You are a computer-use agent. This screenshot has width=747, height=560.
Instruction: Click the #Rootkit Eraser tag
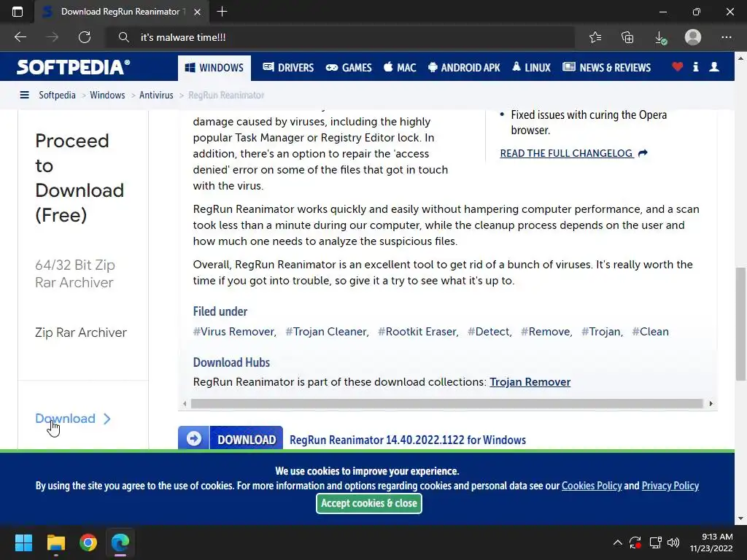(x=418, y=332)
